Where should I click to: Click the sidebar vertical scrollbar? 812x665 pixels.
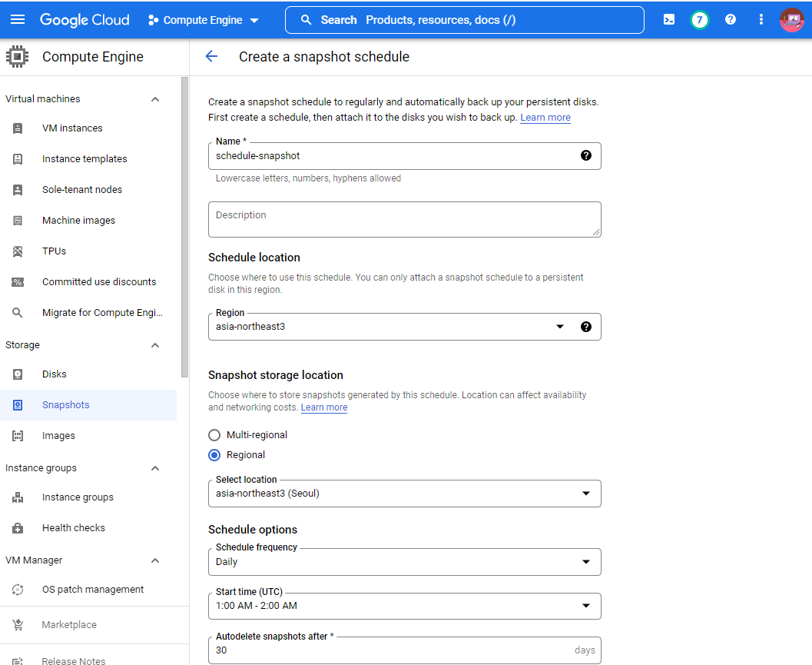[185, 227]
